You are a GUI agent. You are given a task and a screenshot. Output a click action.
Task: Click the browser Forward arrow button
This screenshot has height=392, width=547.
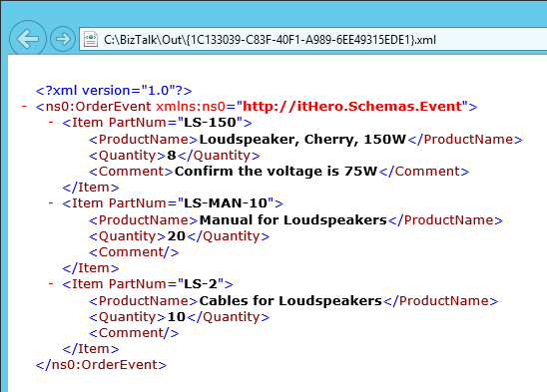coord(63,39)
